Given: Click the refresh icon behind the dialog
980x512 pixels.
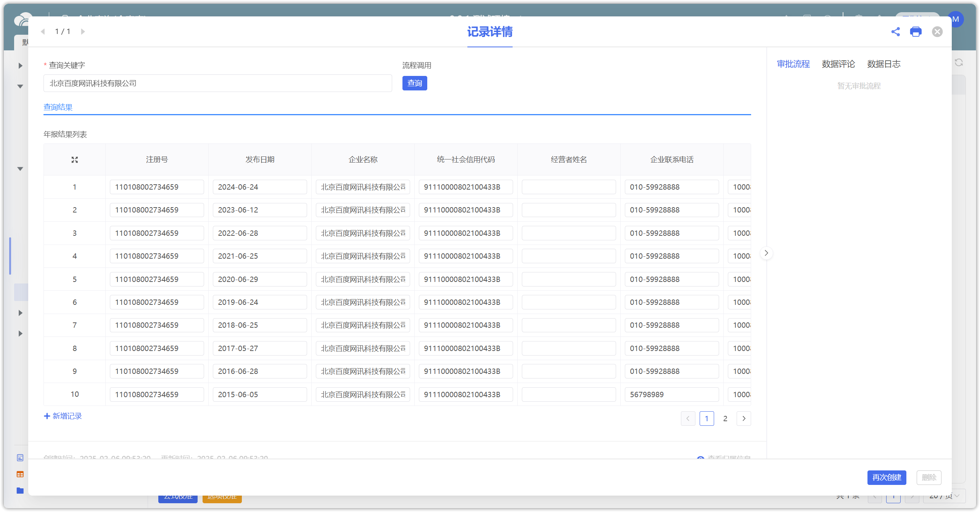Looking at the screenshot, I should coord(959,63).
